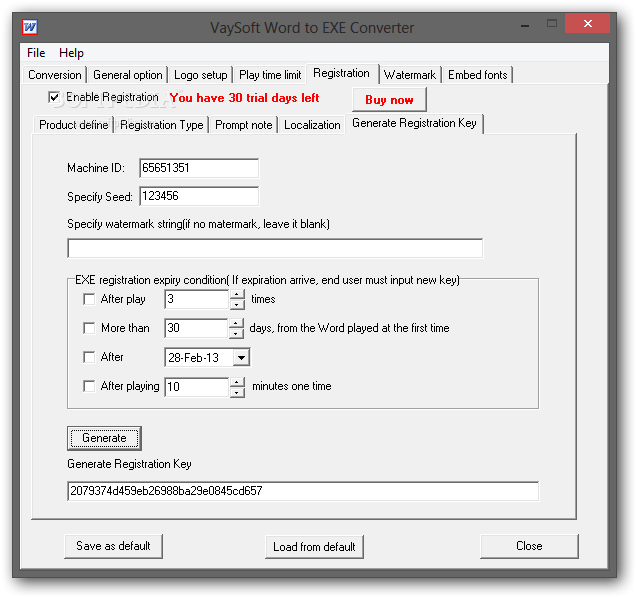Click Save as default button
637x598 pixels.
click(113, 546)
